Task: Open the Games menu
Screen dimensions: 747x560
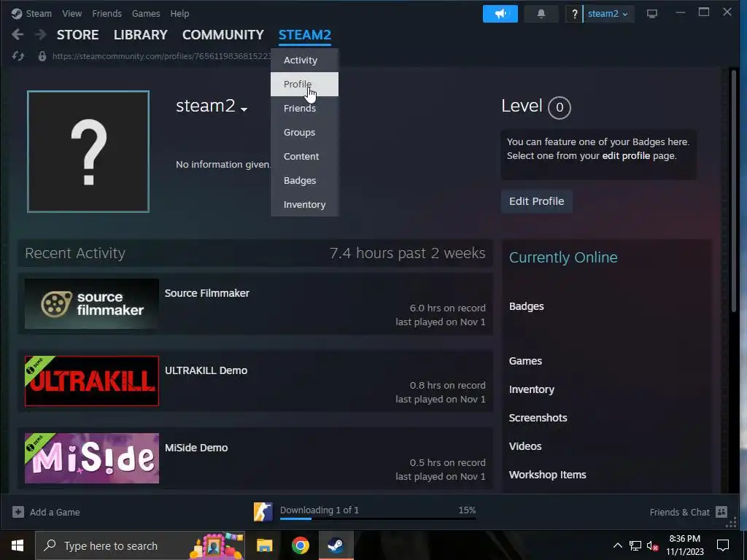Action: pos(146,13)
